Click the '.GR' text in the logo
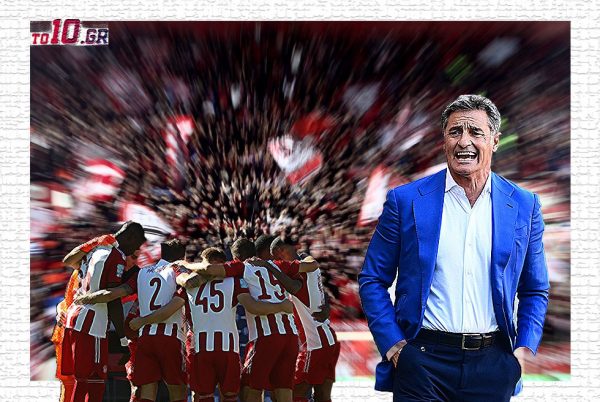Image resolution: width=600 pixels, height=402 pixels. (x=94, y=36)
